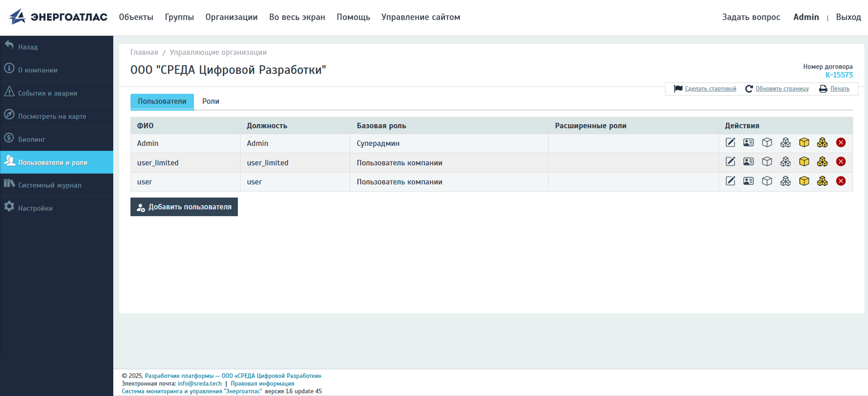Click Сделать стартовой link
The width and height of the screenshot is (868, 396).
710,89
